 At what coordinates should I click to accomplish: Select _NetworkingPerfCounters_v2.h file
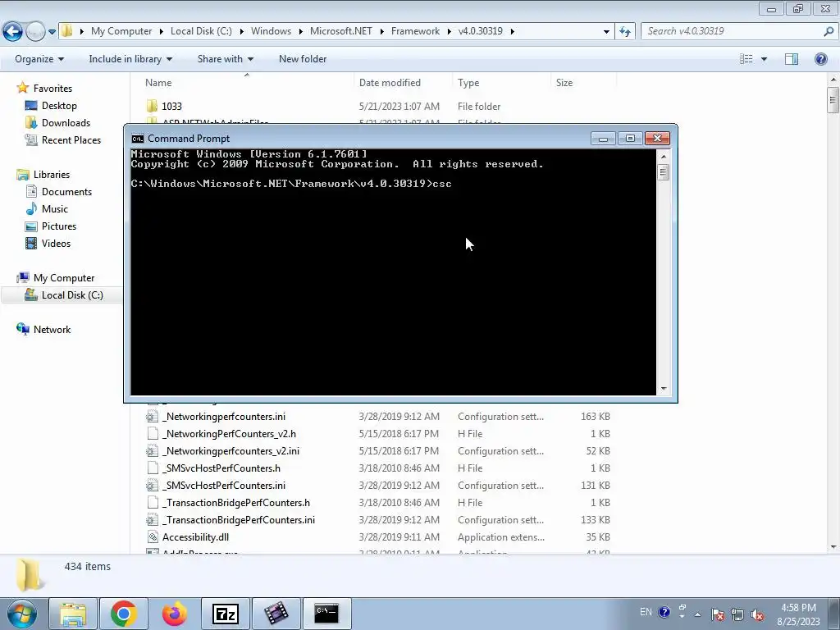tap(230, 433)
